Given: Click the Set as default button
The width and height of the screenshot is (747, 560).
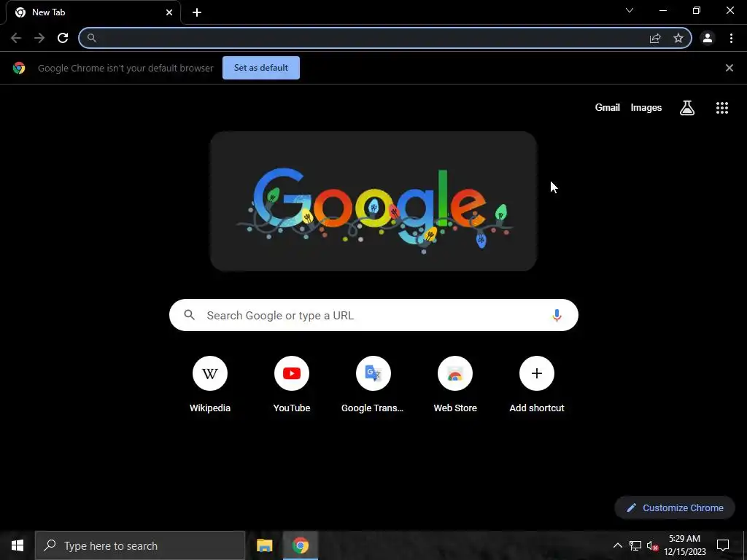Looking at the screenshot, I should pyautogui.click(x=261, y=68).
